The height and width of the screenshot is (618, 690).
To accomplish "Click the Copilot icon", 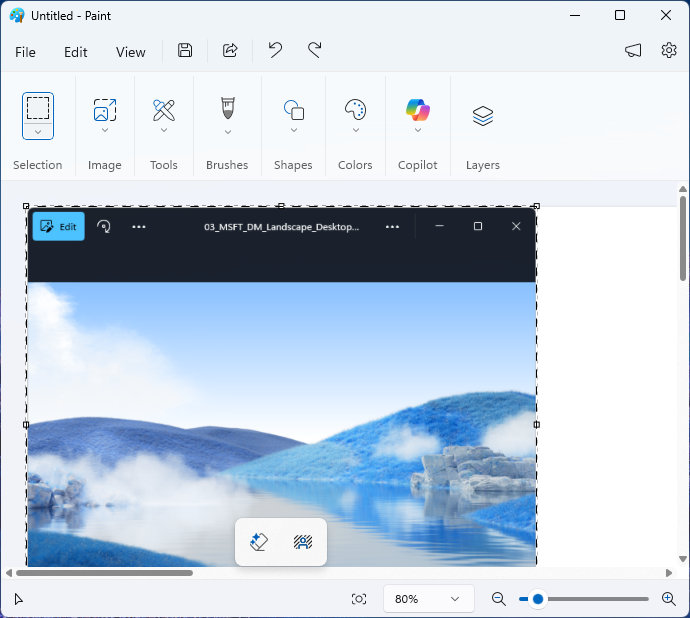I will point(418,110).
